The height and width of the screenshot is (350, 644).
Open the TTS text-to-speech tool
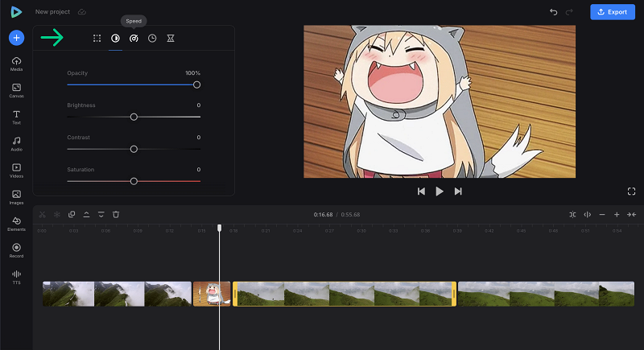point(16,277)
